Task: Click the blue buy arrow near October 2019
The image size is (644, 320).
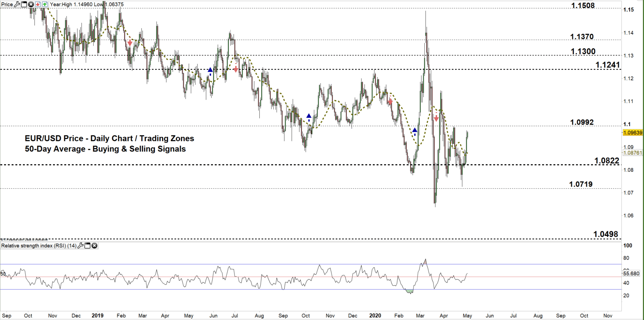Action: pyautogui.click(x=309, y=117)
